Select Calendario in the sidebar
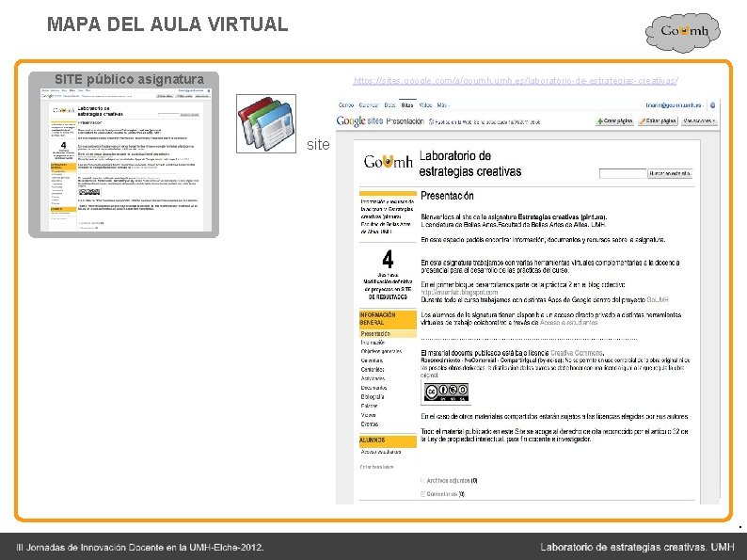This screenshot has width=747, height=560. [x=372, y=360]
